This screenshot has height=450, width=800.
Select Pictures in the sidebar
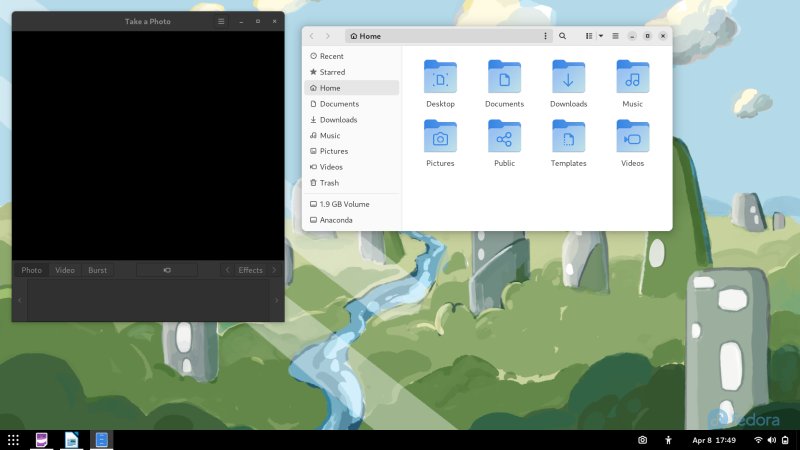(352, 151)
